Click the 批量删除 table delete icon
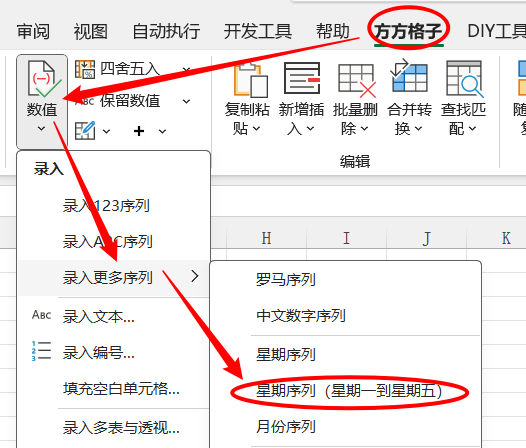526x448 pixels. (357, 81)
